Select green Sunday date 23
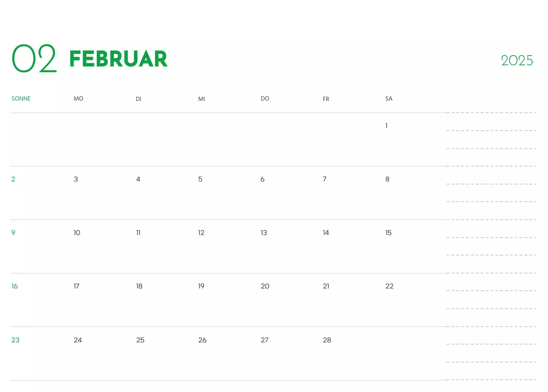Image resolution: width=548 pixels, height=392 pixels. (15, 340)
